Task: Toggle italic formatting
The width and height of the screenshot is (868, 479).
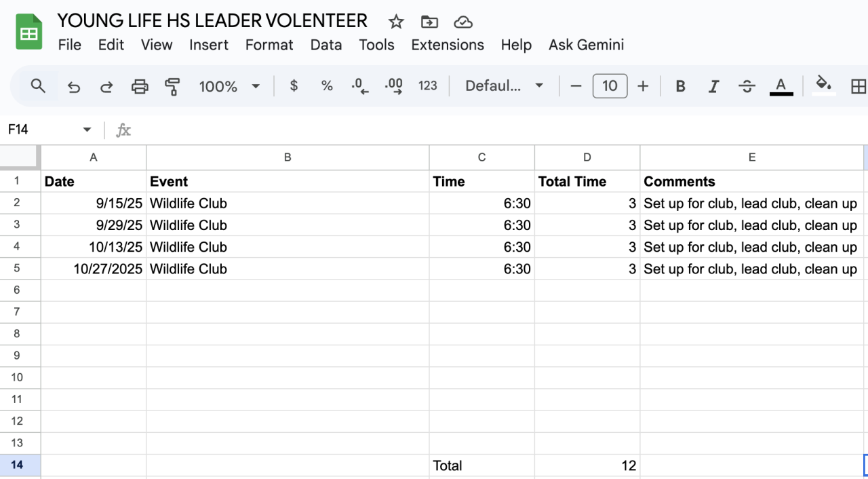Action: 713,86
